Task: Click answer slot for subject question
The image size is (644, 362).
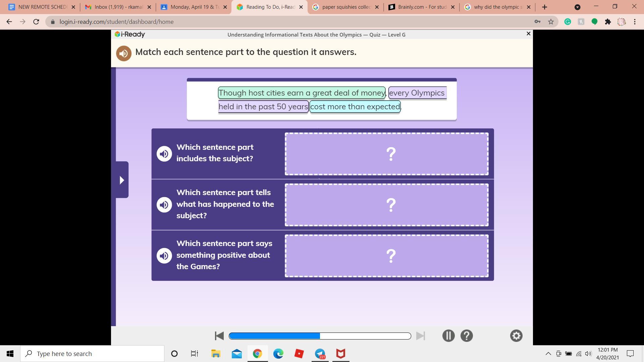Action: pos(386,154)
